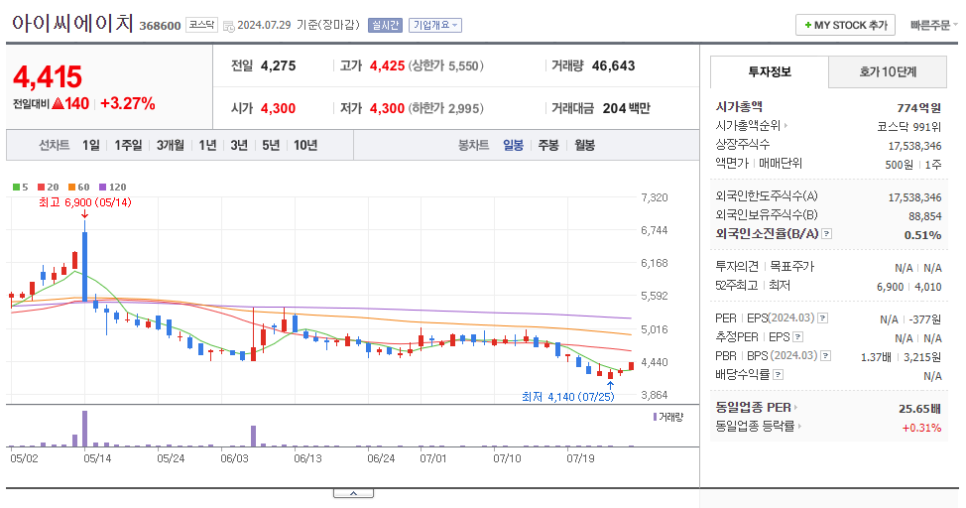Switch to the 투자정보 tab
The width and height of the screenshot is (966, 508).
[769, 72]
